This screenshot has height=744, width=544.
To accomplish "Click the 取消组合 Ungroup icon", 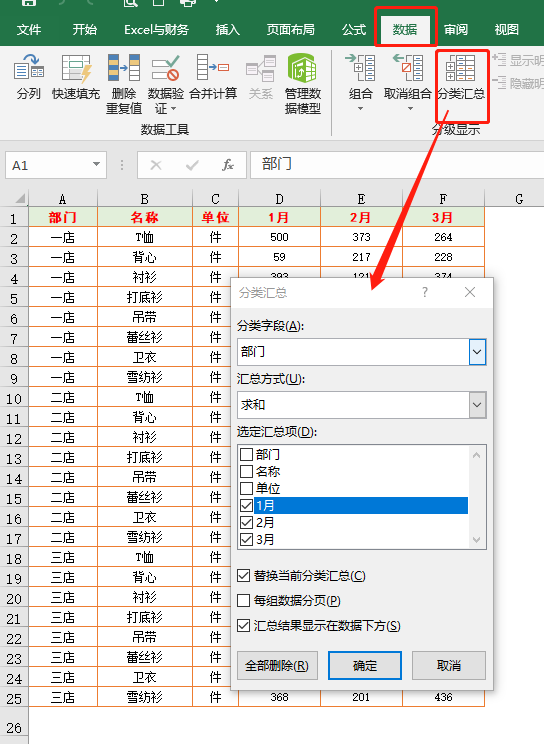I will 408,67.
